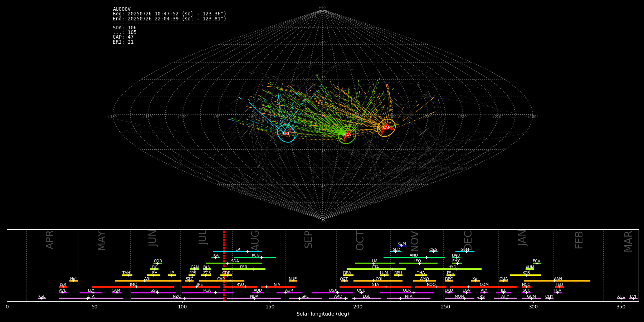Screen dimensions: 644x322
Task: Click the JXA shower label in timeline
Action: 215,255
